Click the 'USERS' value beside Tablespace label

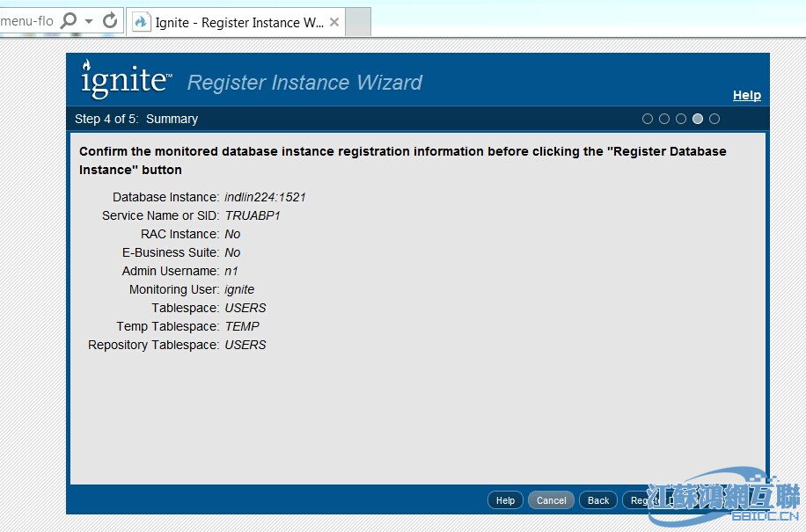click(x=245, y=308)
